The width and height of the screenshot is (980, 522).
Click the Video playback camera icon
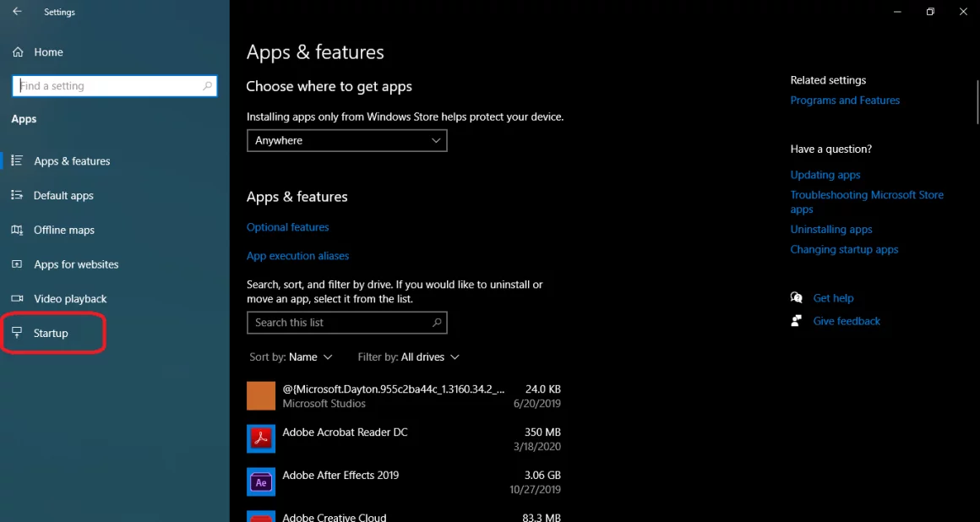(x=18, y=299)
